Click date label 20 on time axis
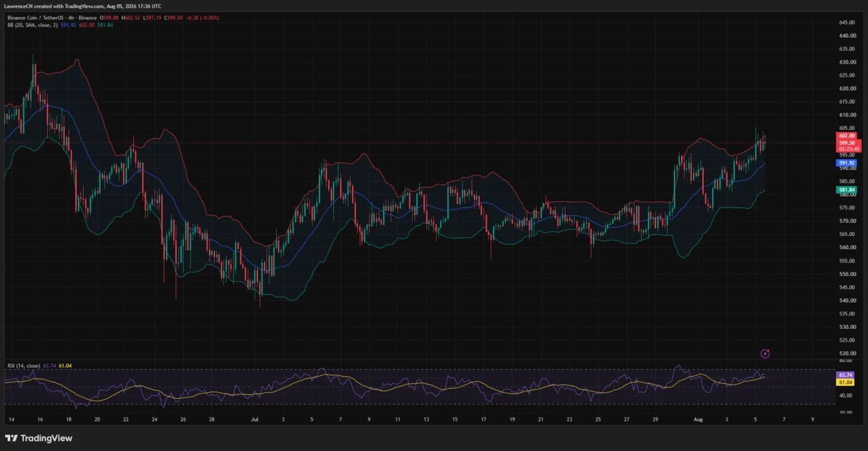 click(97, 418)
